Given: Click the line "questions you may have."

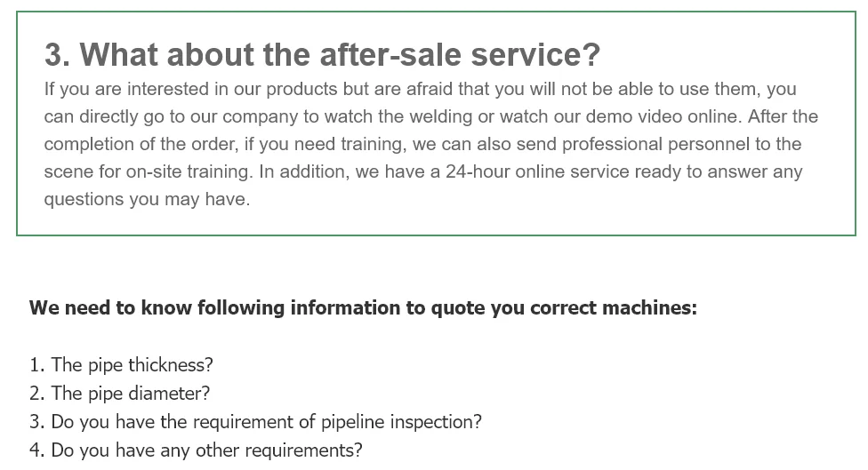Looking at the screenshot, I should (147, 199).
